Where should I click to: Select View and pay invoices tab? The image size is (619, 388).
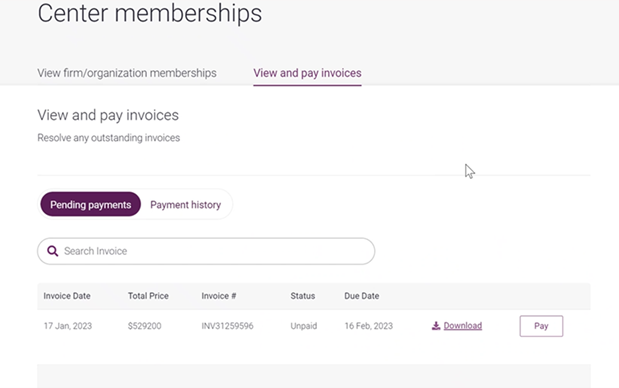pyautogui.click(x=307, y=73)
